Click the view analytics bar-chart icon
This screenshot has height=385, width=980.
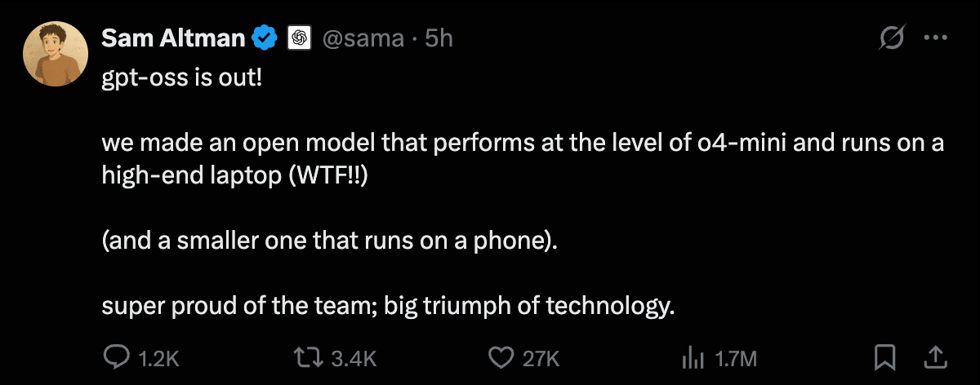tap(693, 357)
